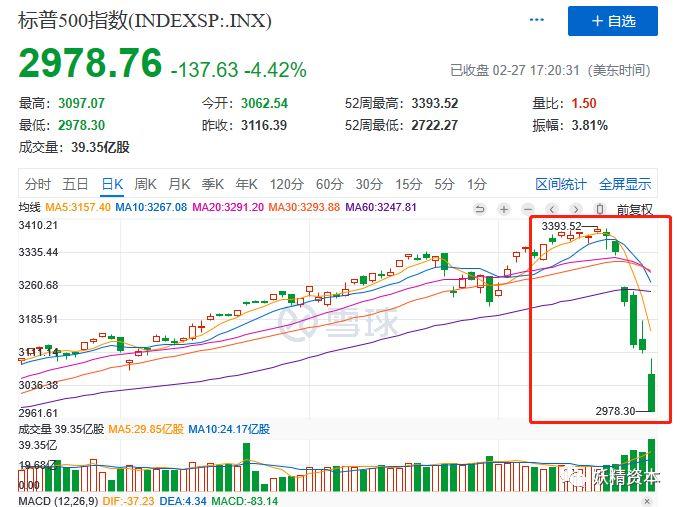This screenshot has height=507, width=682.
Task: Click the 自选 add to watchlist button
Action: click(613, 21)
